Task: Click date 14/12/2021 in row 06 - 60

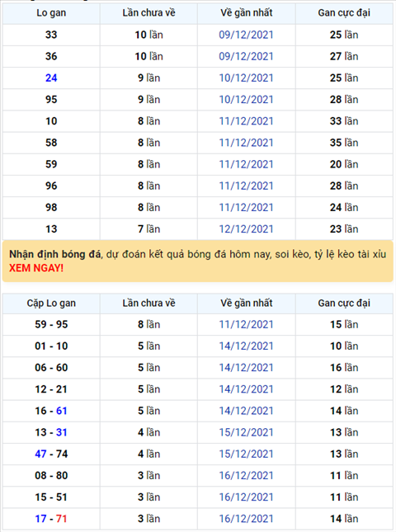Action: coord(246,367)
